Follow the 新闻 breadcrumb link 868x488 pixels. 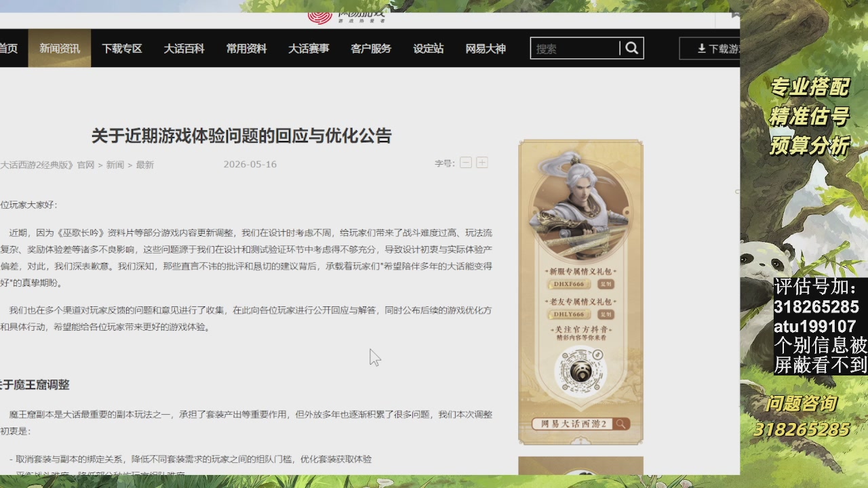[x=115, y=165]
